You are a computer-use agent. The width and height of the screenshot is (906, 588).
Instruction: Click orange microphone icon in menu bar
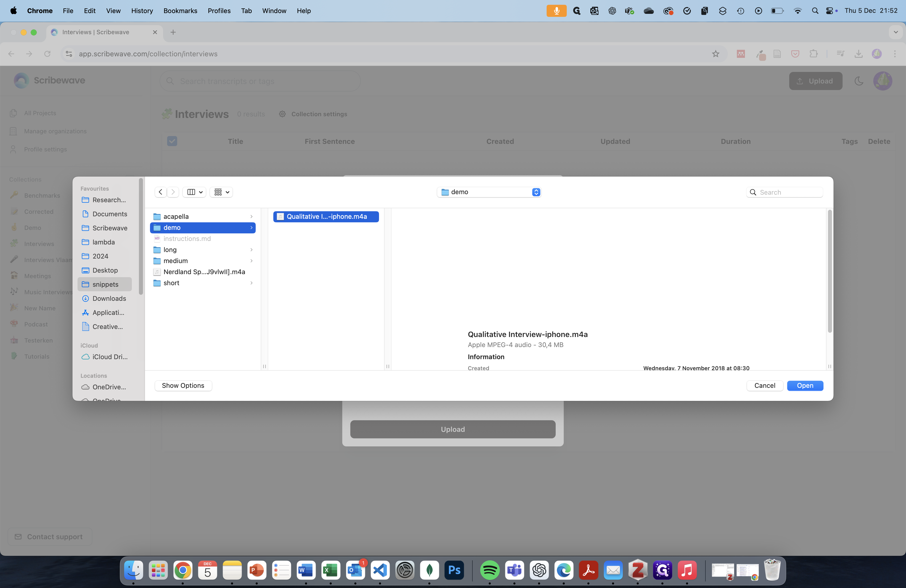[556, 11]
